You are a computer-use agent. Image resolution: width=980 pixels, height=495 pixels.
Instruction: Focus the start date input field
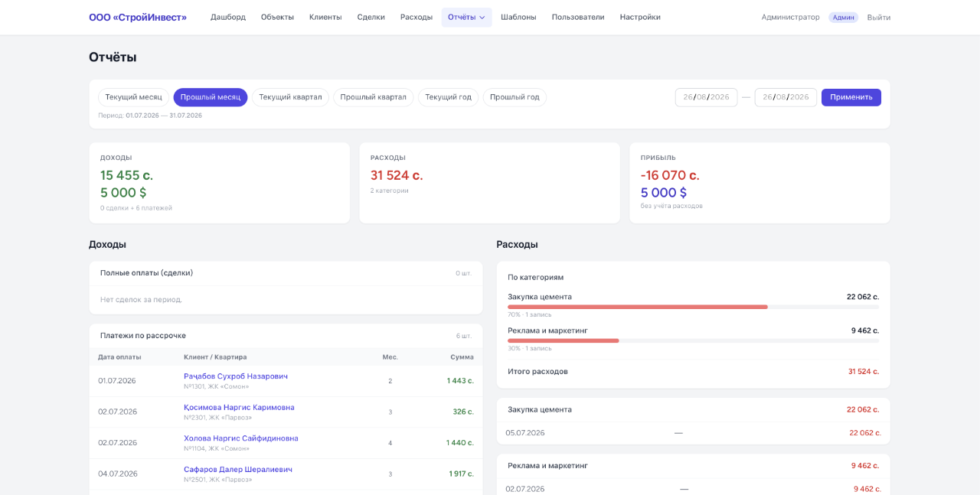pos(706,97)
